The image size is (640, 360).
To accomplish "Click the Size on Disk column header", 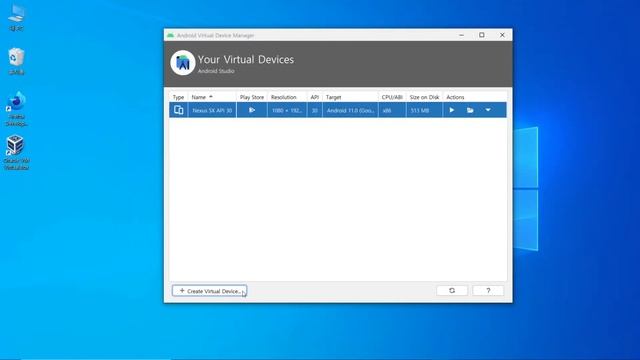I will coord(424,97).
